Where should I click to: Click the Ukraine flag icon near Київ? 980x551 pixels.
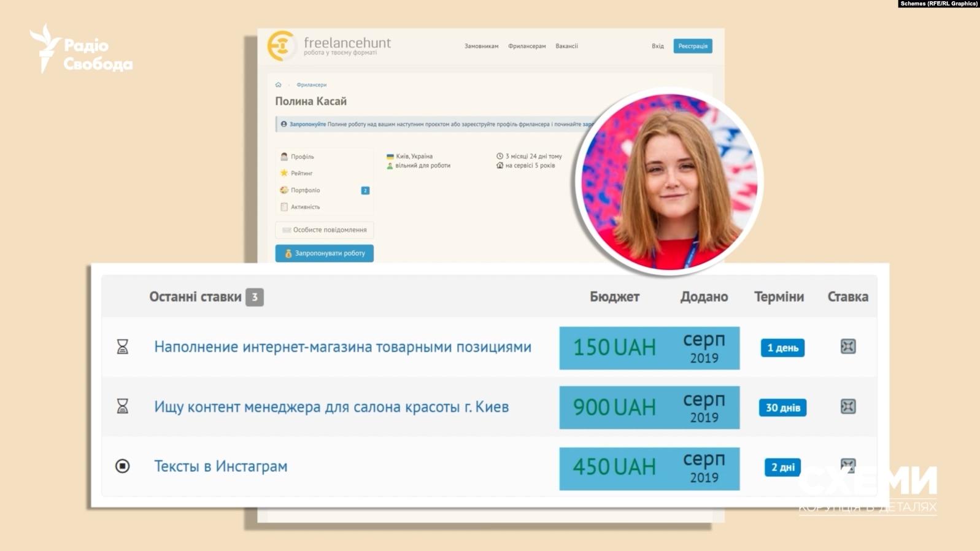390,156
